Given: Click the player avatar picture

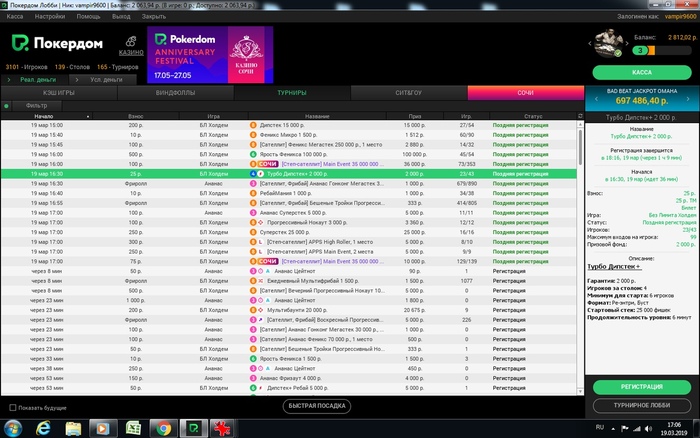Looking at the screenshot, I should (608, 43).
